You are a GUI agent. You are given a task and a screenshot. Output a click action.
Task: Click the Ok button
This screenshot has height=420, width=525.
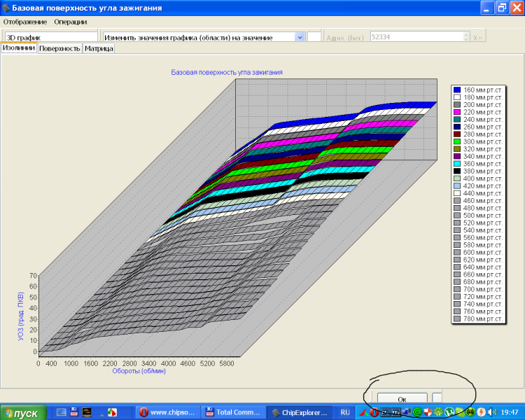(x=402, y=398)
